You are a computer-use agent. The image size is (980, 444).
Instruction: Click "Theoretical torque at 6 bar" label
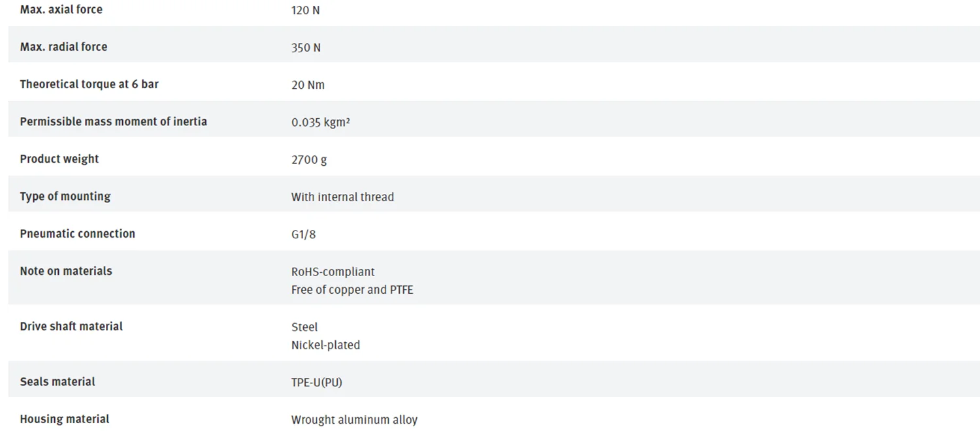pos(89,84)
